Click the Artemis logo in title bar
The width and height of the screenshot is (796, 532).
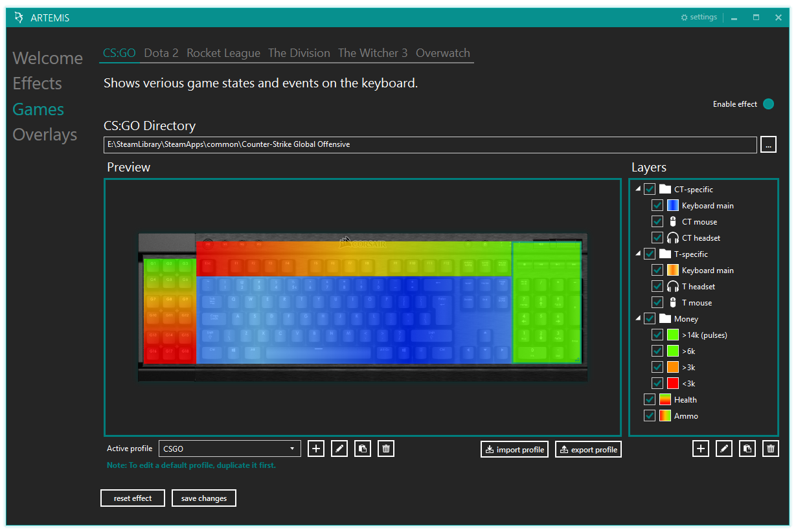click(19, 17)
